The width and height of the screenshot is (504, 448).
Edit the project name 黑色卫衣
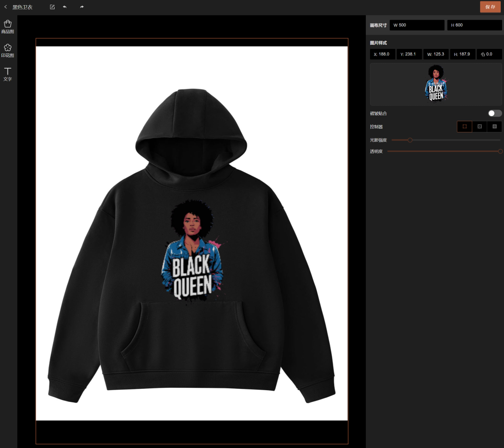click(52, 7)
